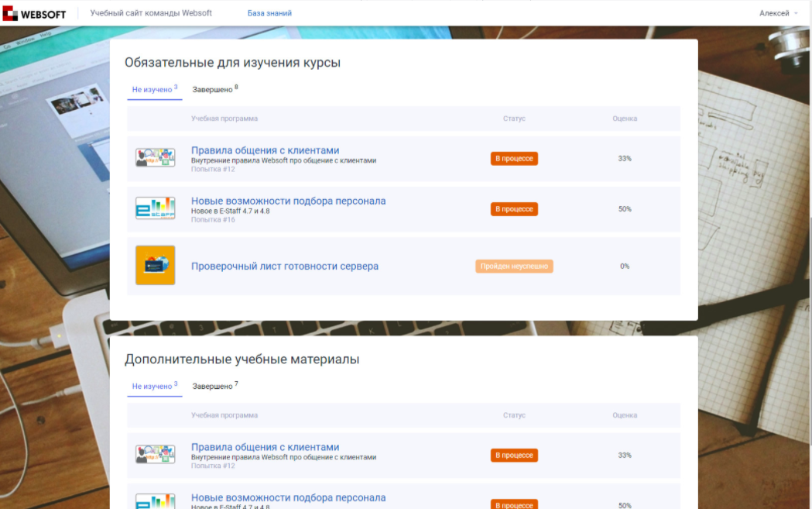The image size is (812, 509).
Task: Click orange thumbnail of Проверочный лист course
Action: (x=156, y=266)
